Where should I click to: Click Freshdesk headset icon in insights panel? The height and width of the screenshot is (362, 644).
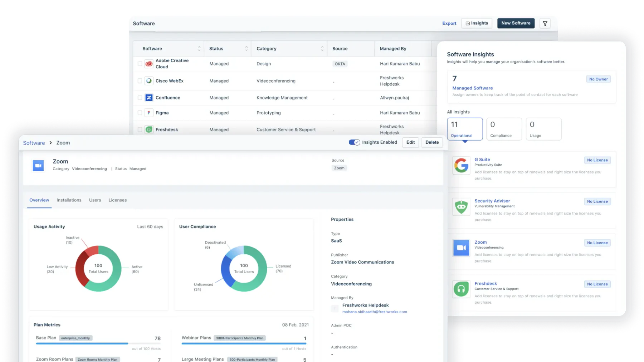click(461, 289)
